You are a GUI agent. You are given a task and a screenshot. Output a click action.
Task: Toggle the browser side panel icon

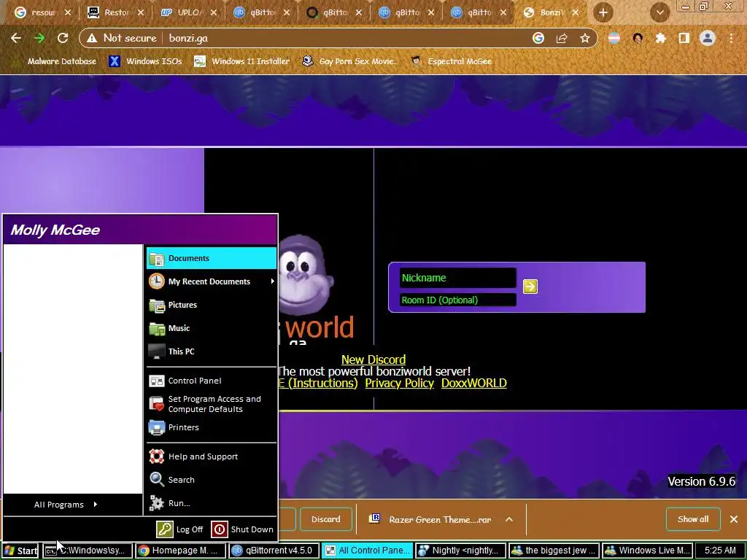point(684,38)
